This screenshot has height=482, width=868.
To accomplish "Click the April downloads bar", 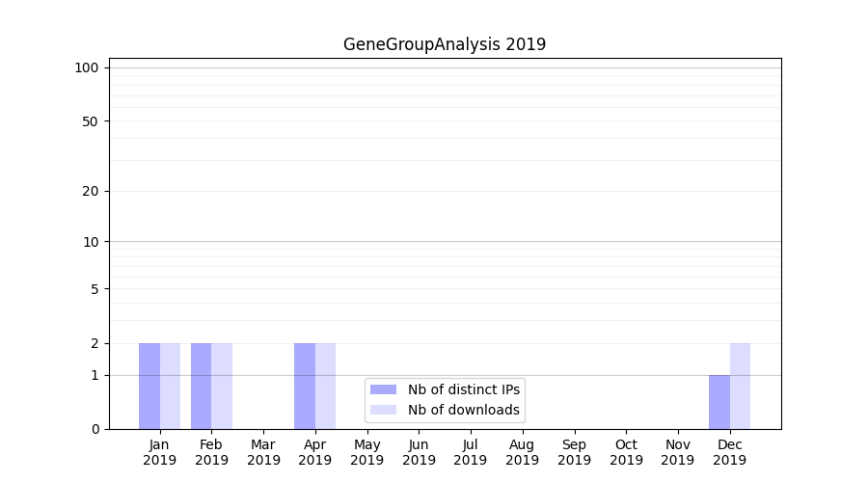I will [x=325, y=386].
